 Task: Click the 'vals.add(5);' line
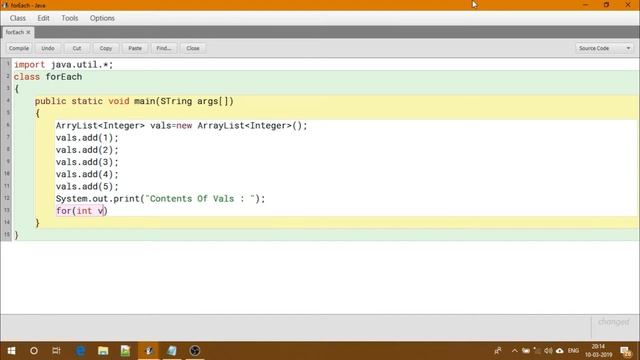coord(87,187)
